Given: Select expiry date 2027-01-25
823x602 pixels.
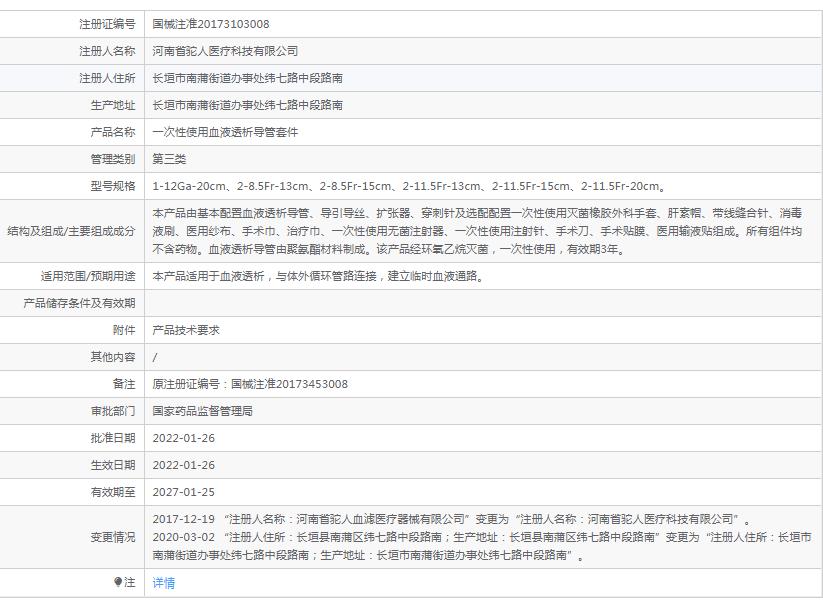Looking at the screenshot, I should 184,492.
